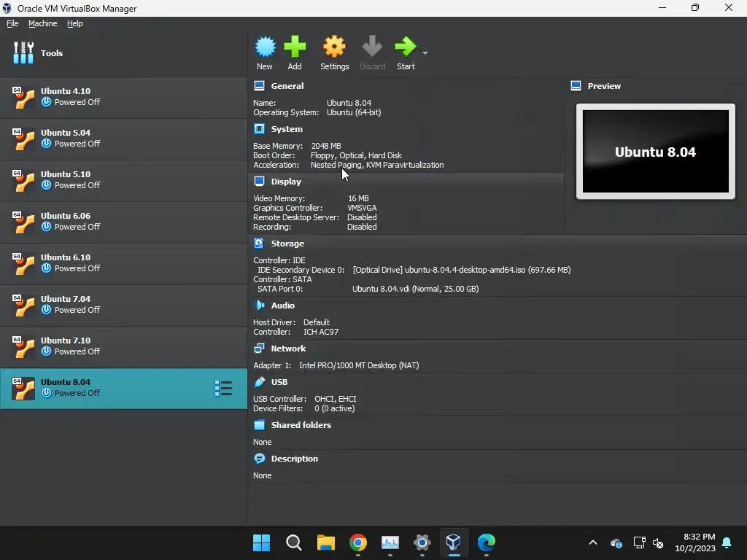The image size is (747, 560).
Task: Open the Machine menu
Action: (x=43, y=23)
